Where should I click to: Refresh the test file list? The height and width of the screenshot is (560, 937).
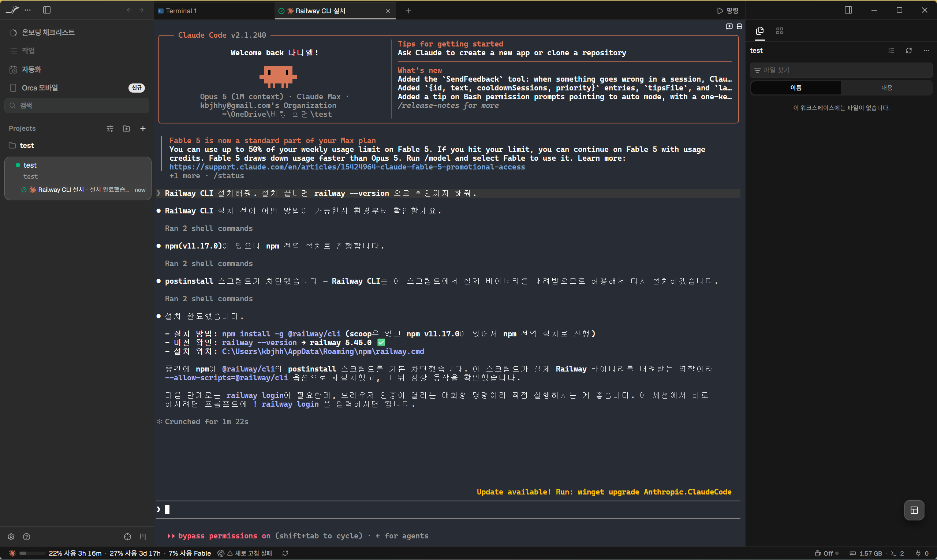(x=909, y=51)
